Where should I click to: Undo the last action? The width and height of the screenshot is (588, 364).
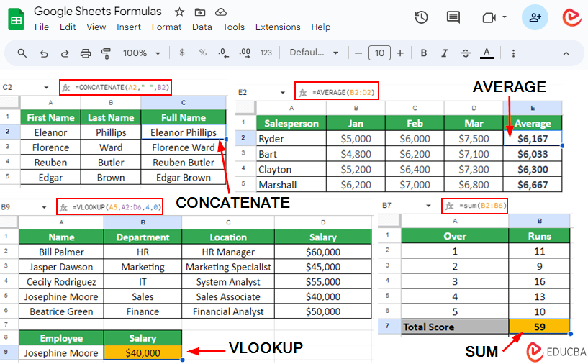44,54
